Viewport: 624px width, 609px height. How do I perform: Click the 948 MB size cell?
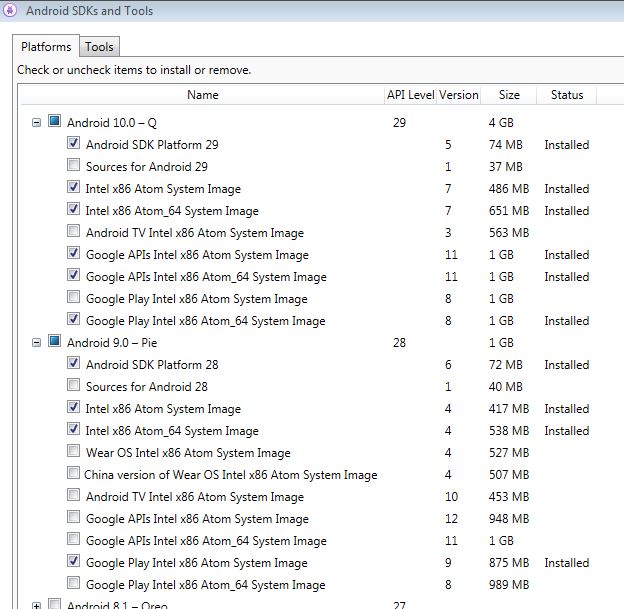[x=509, y=519]
